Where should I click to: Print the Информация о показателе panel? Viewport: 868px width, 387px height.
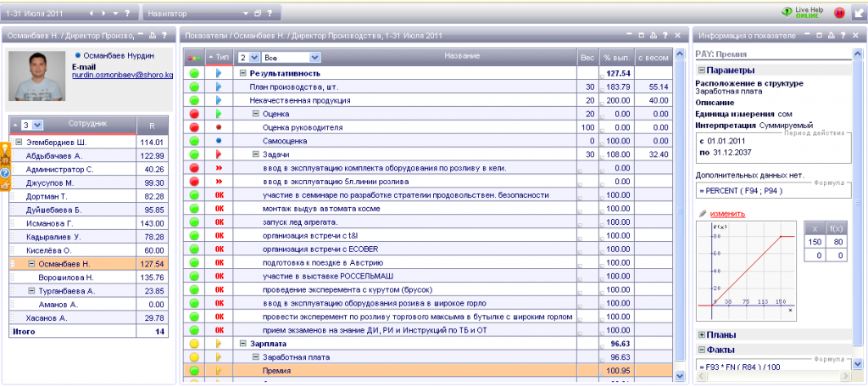831,36
